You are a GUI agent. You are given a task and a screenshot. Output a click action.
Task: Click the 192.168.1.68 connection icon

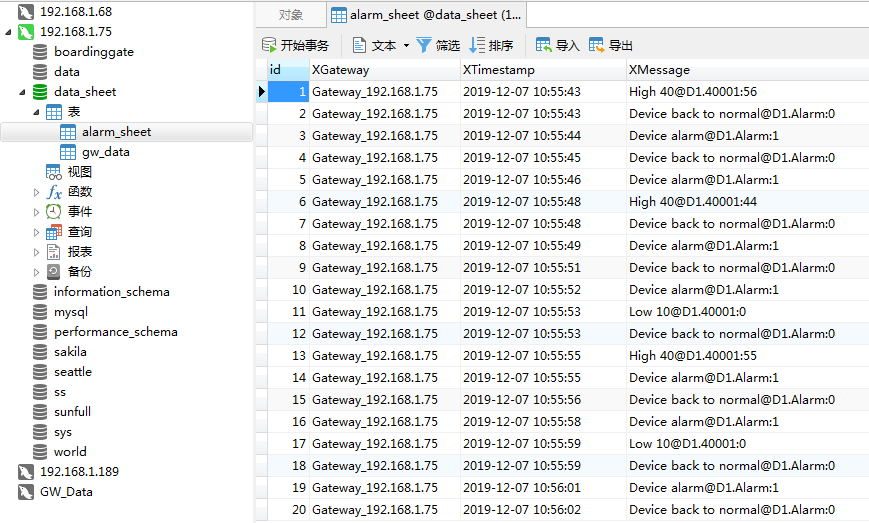pyautogui.click(x=25, y=12)
